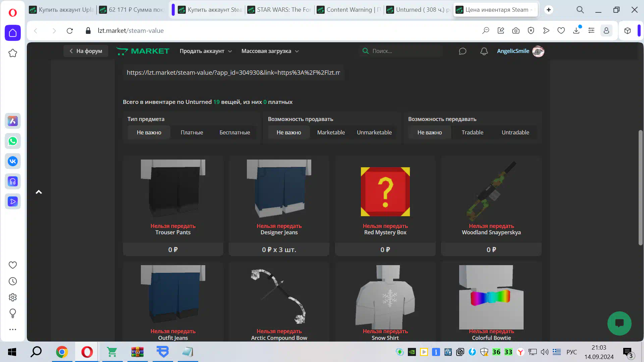This screenshot has height=362, width=644.
Task: Select Платные item type filter
Action: pos(192,132)
